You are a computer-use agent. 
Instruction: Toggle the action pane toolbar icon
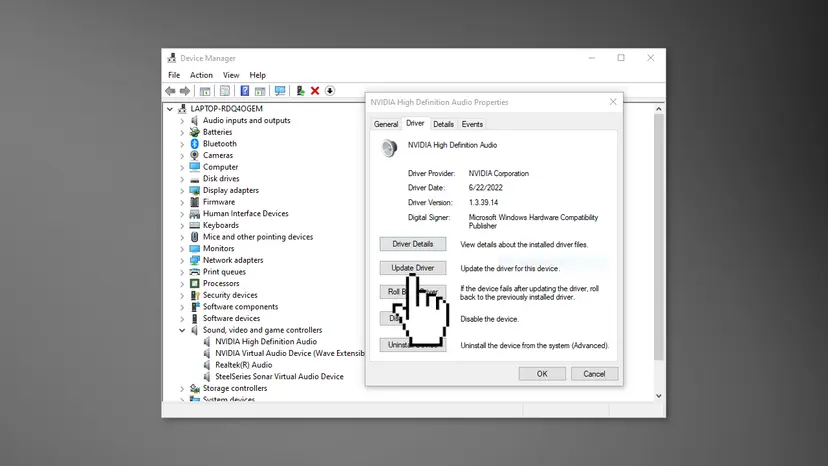pos(260,91)
